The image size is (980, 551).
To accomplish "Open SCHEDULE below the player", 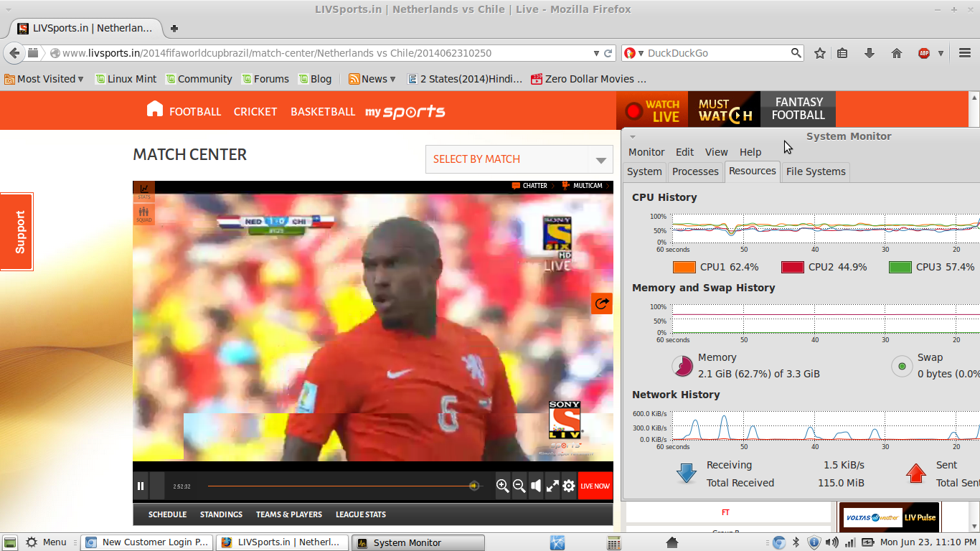I will click(x=167, y=514).
